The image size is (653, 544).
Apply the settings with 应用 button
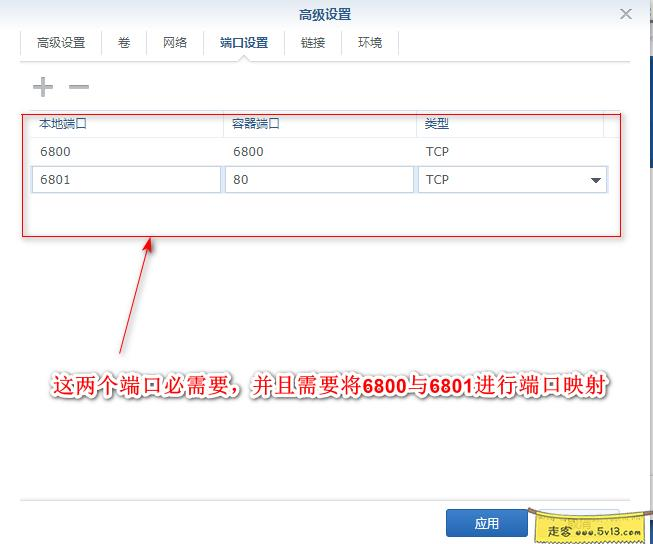tap(486, 523)
